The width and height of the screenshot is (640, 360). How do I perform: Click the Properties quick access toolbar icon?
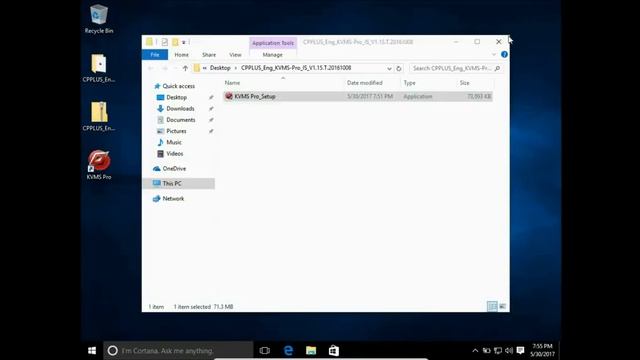tap(164, 42)
